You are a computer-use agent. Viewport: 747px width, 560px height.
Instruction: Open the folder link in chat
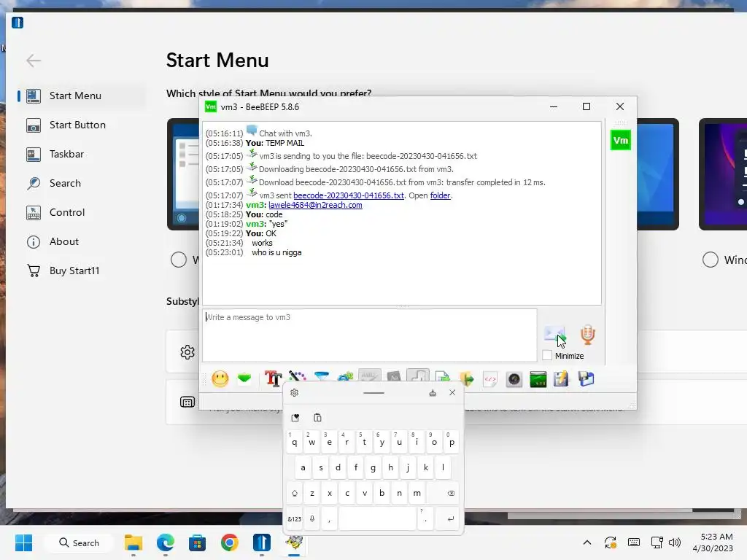pyautogui.click(x=440, y=195)
